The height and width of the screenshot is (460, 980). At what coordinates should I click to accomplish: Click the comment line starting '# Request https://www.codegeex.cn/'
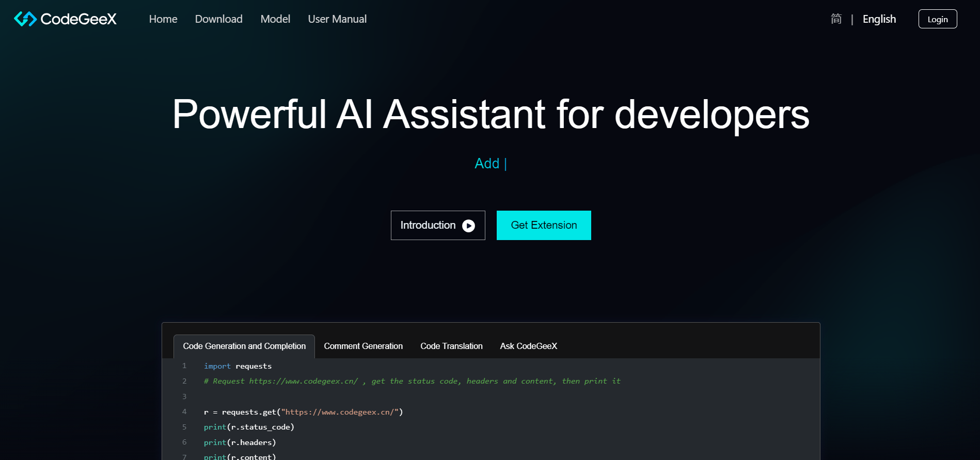click(412, 381)
